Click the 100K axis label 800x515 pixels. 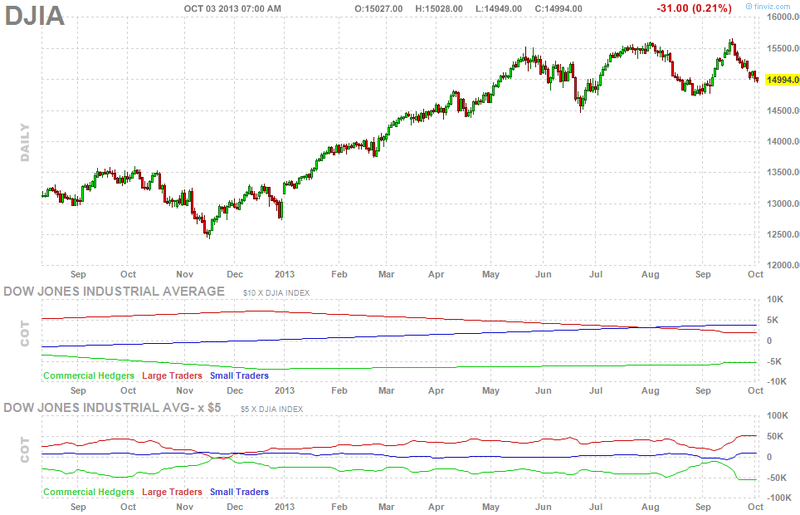[x=778, y=416]
